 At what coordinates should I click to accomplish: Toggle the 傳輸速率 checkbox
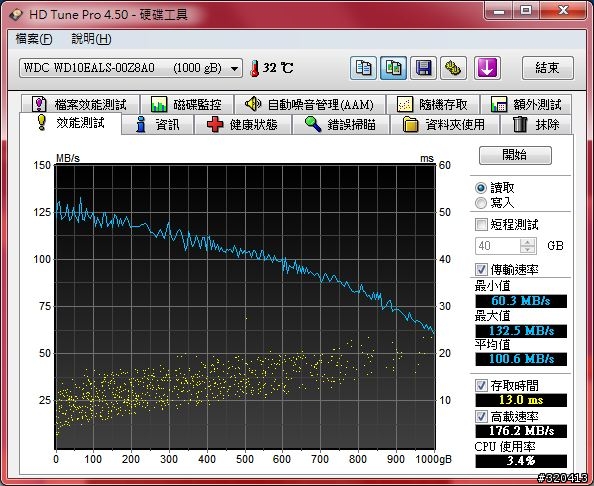pos(481,269)
